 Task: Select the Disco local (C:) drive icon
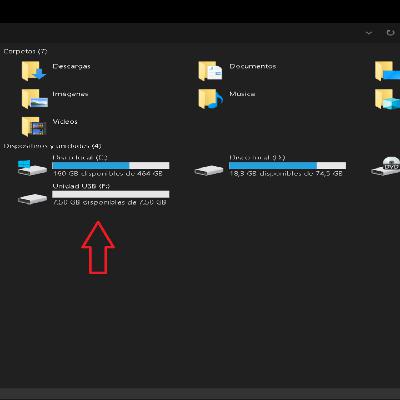[x=32, y=168]
